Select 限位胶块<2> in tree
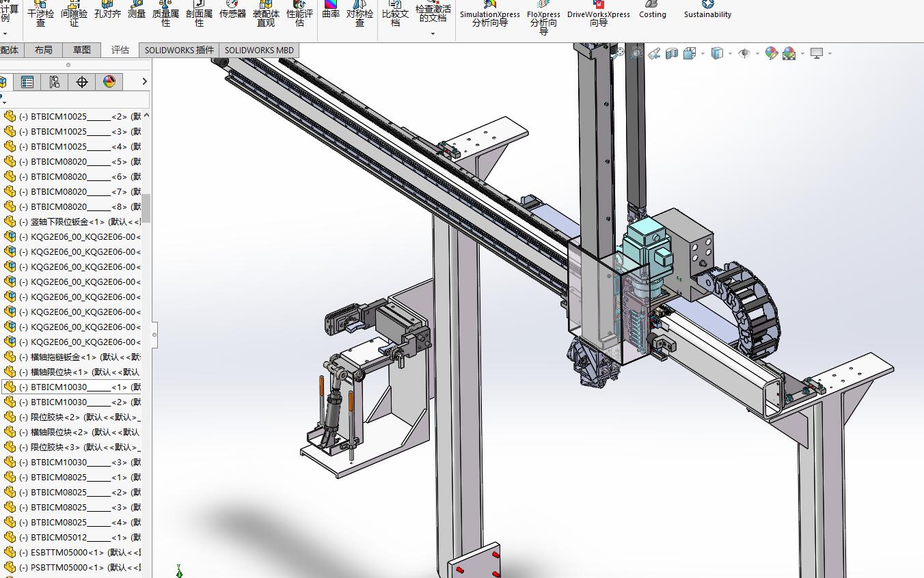The height and width of the screenshot is (578, 924). tap(73, 417)
